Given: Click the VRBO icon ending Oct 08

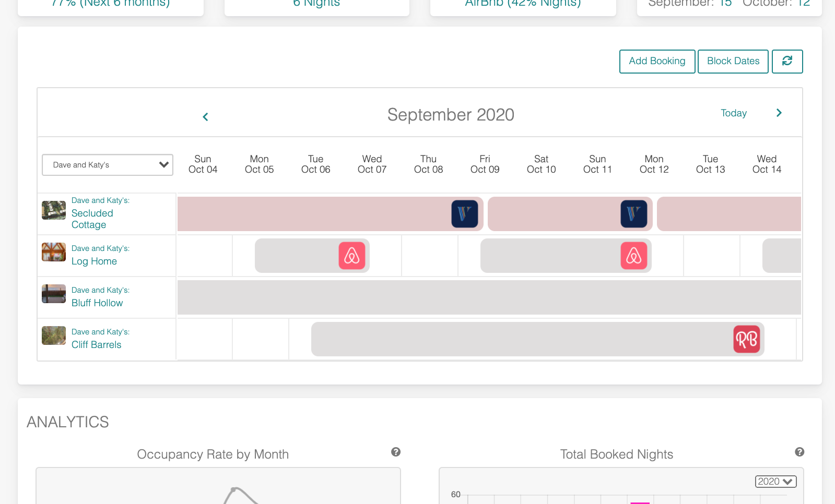Looking at the screenshot, I should pyautogui.click(x=464, y=214).
